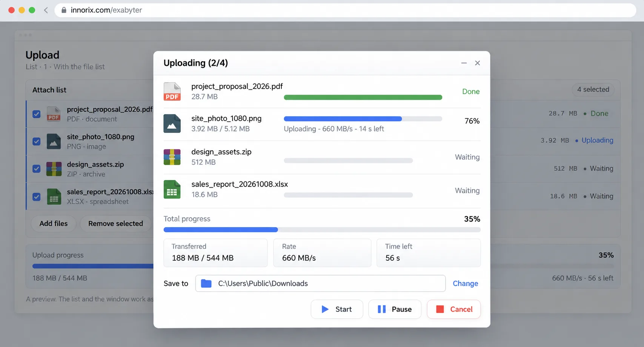644x347 pixels.
Task: Click the green Done status in the dialog
Action: pos(471,92)
